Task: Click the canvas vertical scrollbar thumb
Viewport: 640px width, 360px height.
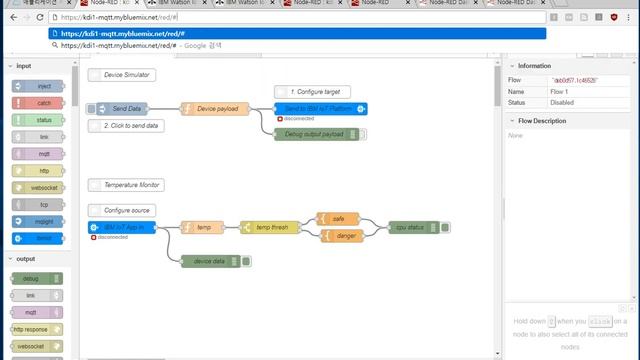Action: pyautogui.click(x=497, y=86)
